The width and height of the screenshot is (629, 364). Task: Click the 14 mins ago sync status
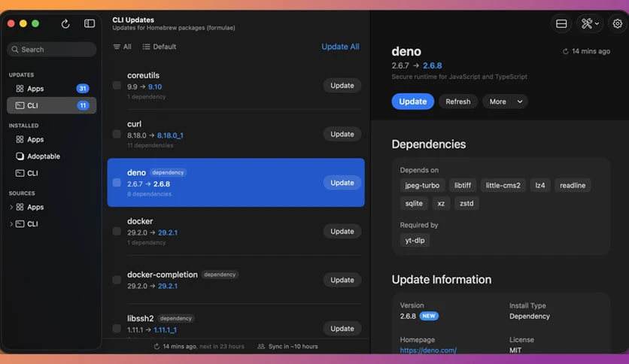tap(199, 347)
